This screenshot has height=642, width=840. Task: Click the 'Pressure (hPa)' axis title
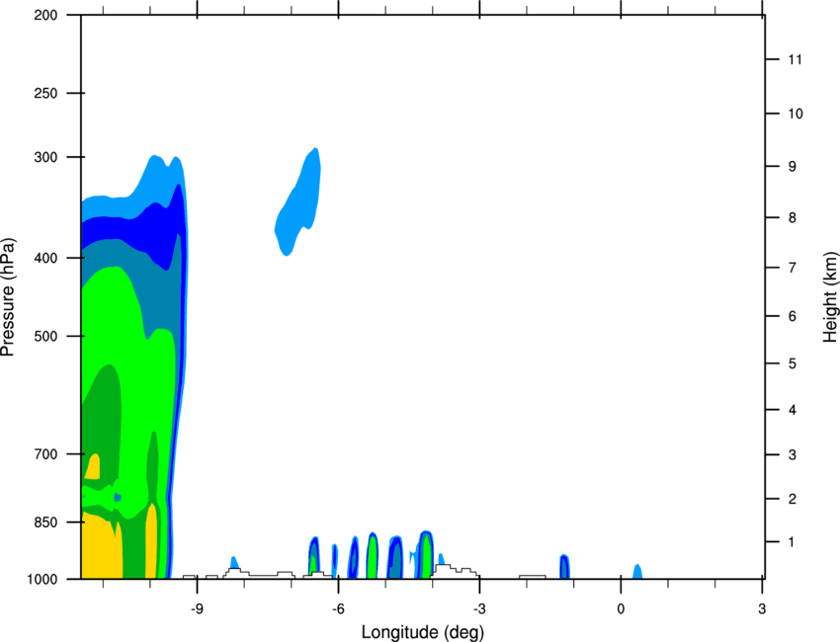(x=8, y=297)
